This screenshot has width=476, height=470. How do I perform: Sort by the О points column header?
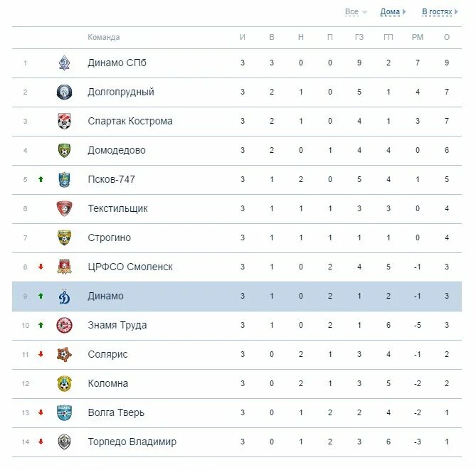click(447, 37)
